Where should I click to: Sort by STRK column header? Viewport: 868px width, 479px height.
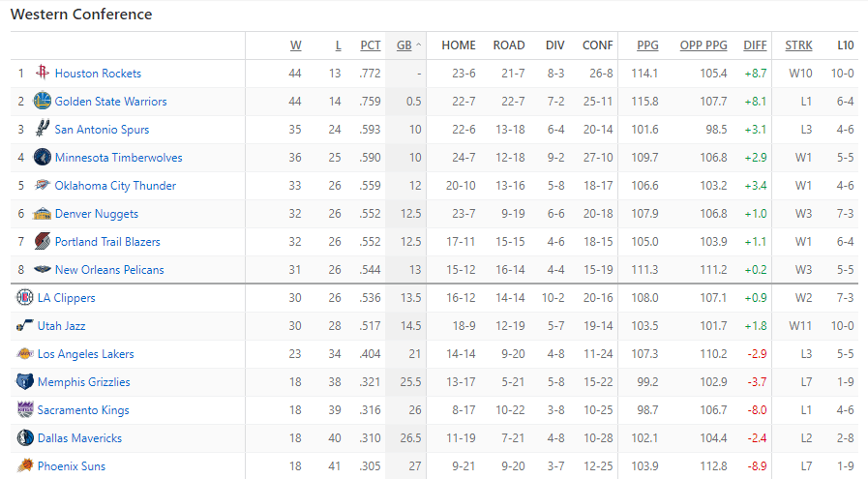[798, 45]
